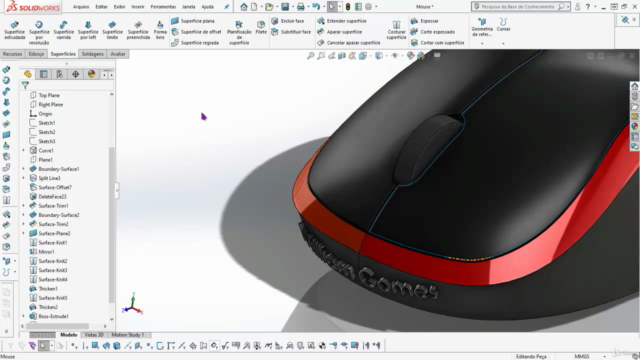This screenshot has width=640, height=360.
Task: Open the Inserir menu
Action: (x=138, y=7)
